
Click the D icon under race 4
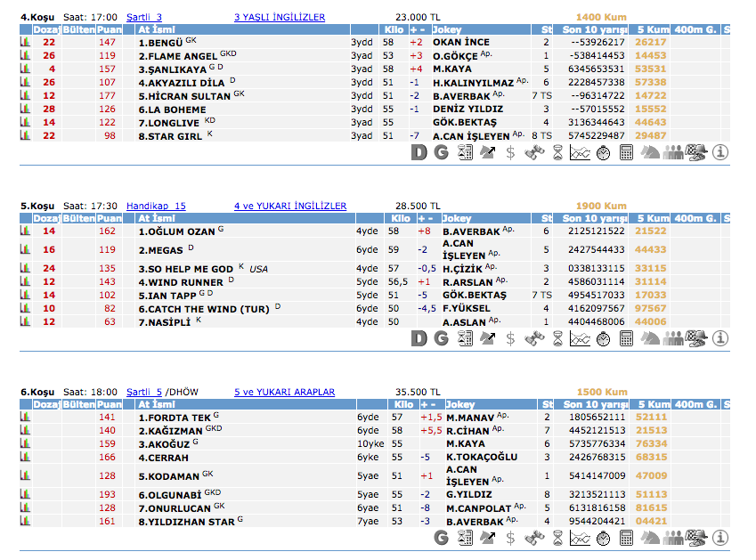pos(419,153)
